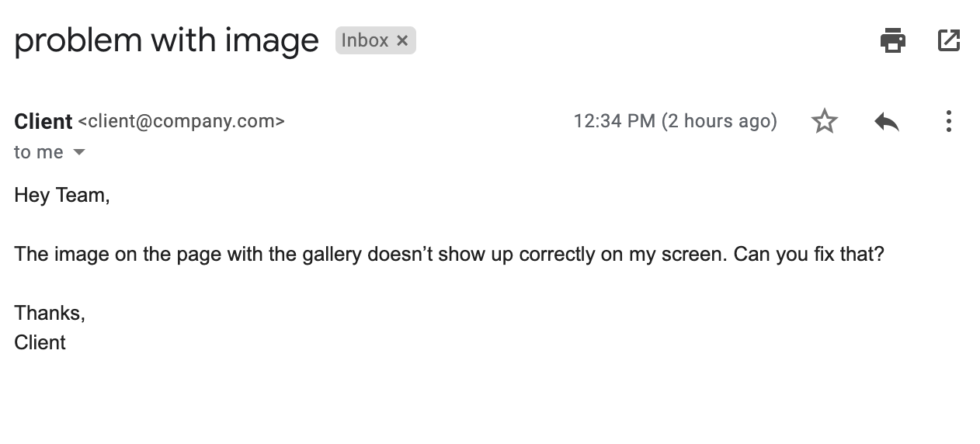980x444 pixels.
Task: Click the 12:34 PM timestamp
Action: [x=614, y=121]
